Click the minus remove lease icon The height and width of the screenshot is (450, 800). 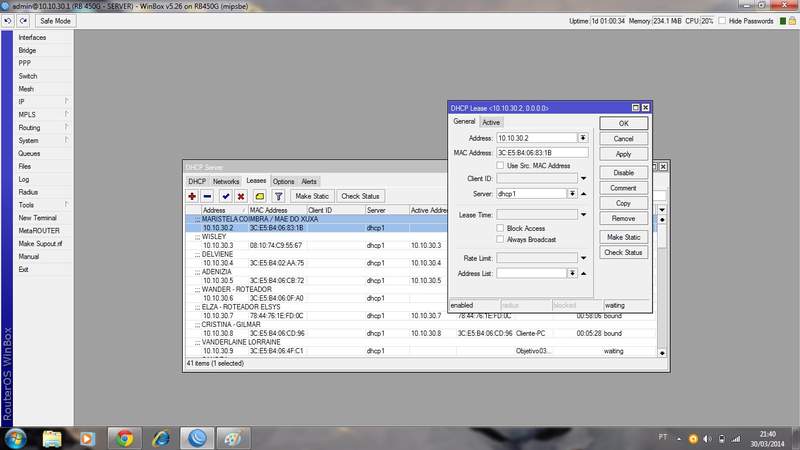207,196
